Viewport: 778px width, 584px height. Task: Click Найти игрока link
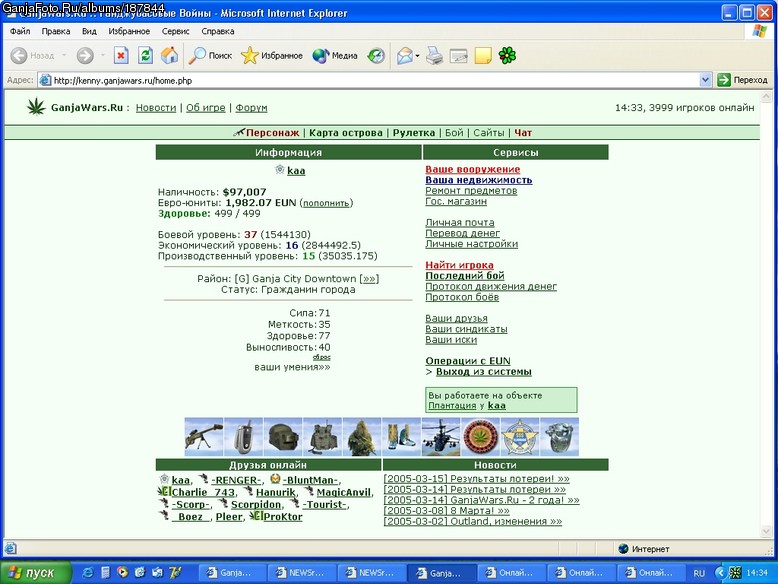click(459, 265)
